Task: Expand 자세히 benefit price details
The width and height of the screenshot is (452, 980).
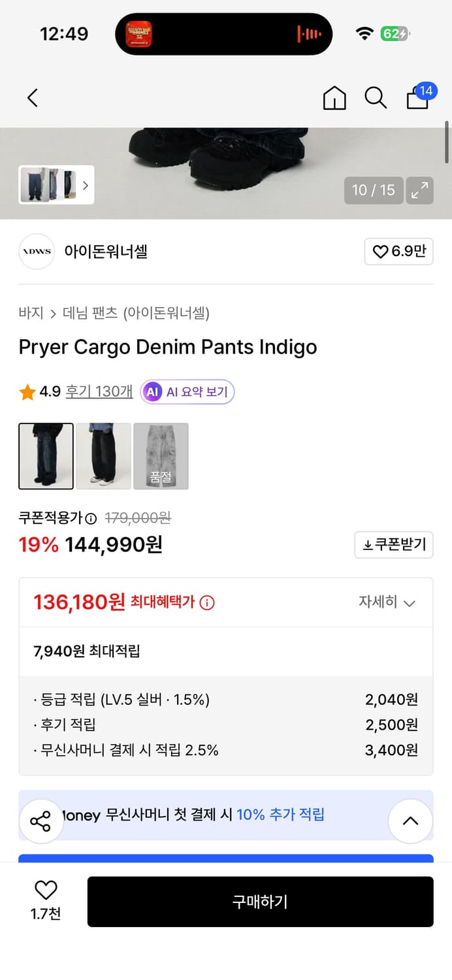Action: coord(387,602)
